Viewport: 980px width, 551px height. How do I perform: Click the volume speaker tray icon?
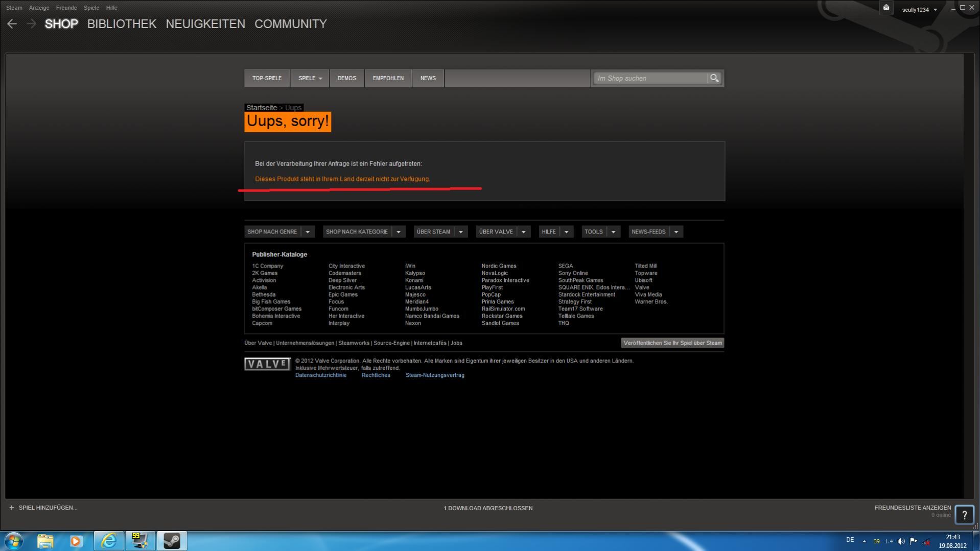point(901,541)
